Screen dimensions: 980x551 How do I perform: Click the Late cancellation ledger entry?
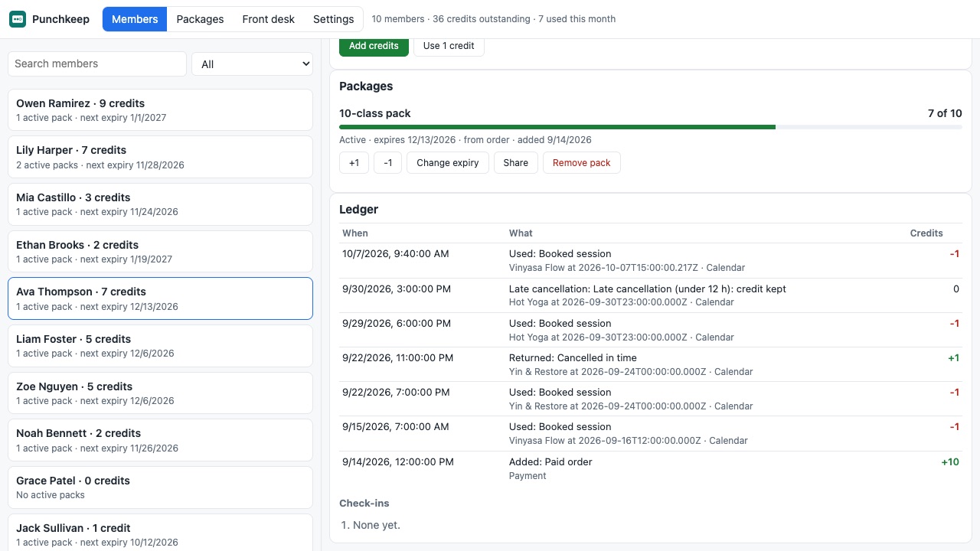point(651,295)
